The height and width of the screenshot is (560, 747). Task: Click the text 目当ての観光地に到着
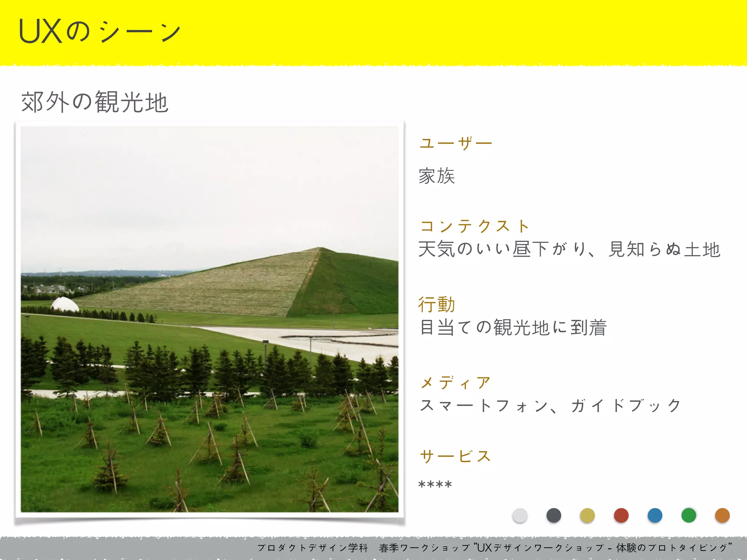tap(513, 327)
